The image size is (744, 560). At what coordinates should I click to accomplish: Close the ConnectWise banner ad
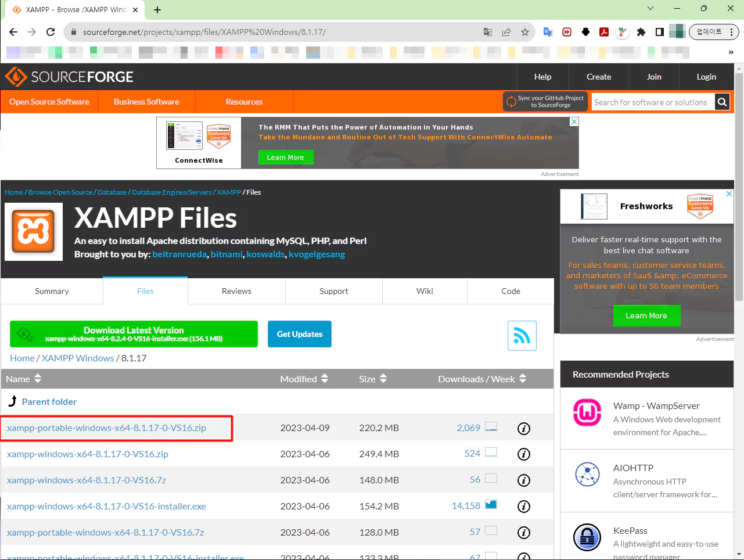point(574,122)
